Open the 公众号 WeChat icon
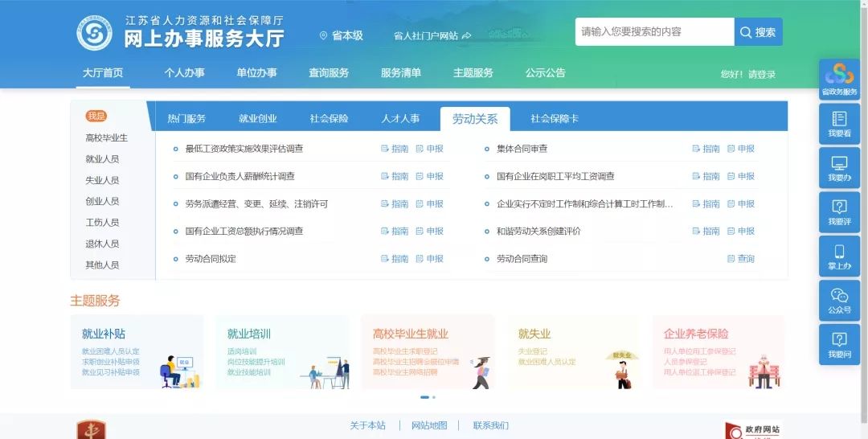This screenshot has width=868, height=439. tap(839, 301)
